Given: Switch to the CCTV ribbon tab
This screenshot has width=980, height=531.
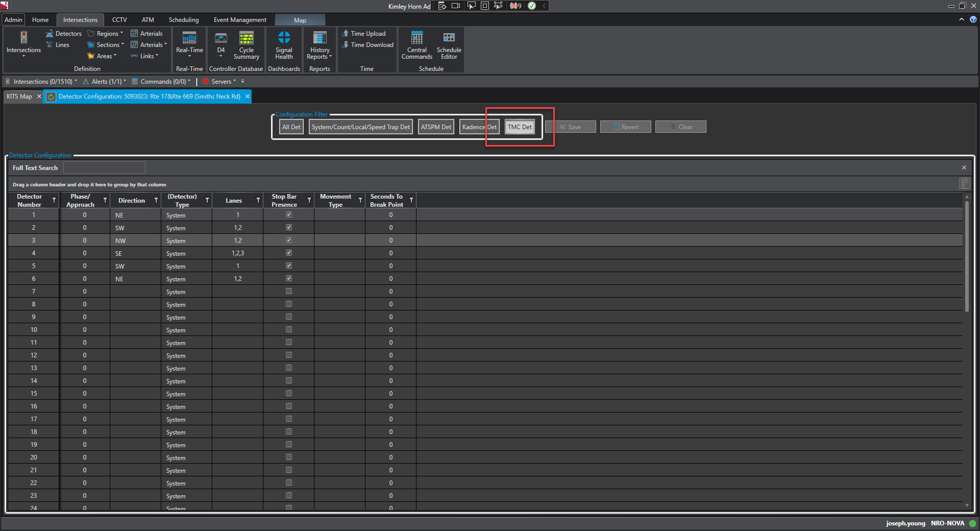Looking at the screenshot, I should click(x=119, y=20).
